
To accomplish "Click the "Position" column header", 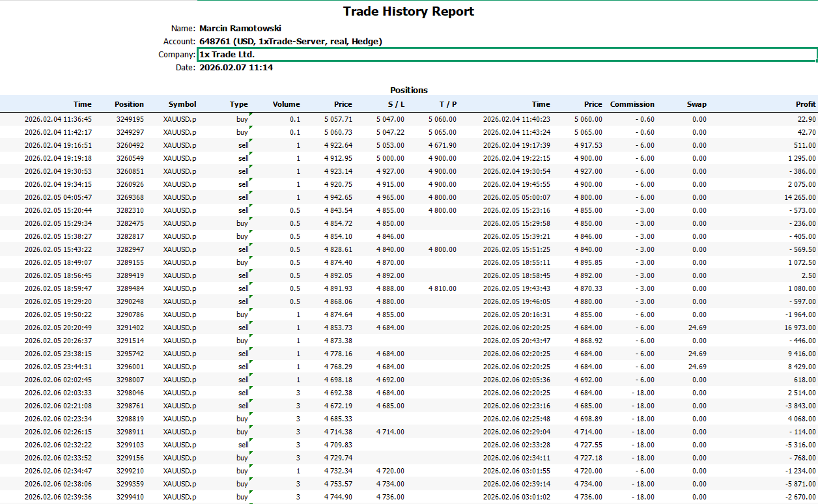I will click(x=129, y=104).
